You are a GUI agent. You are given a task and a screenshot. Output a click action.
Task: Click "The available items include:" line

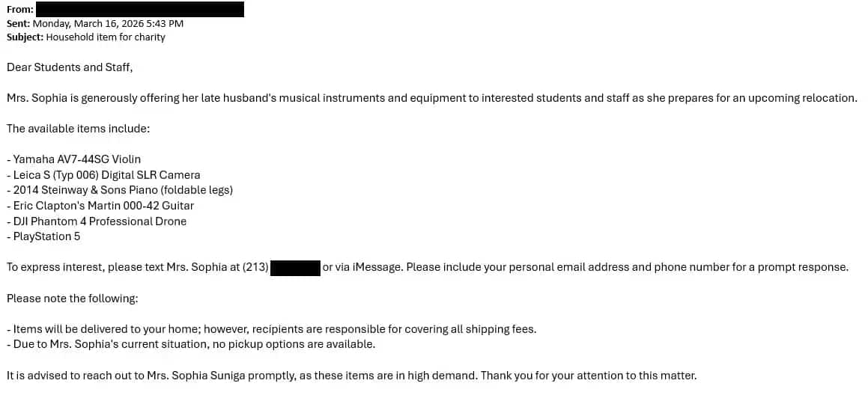point(79,129)
